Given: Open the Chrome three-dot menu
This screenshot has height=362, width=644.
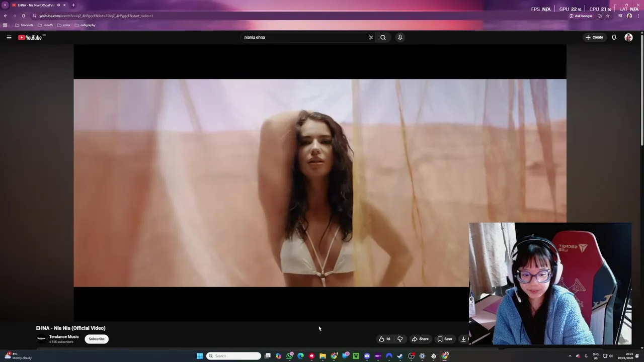Looking at the screenshot, I should (638, 16).
